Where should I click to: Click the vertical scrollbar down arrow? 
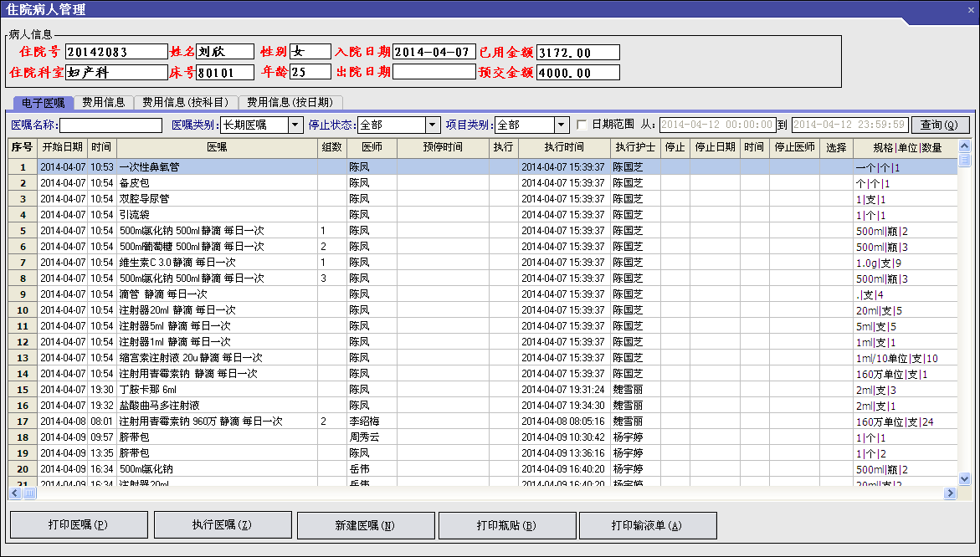point(964,478)
